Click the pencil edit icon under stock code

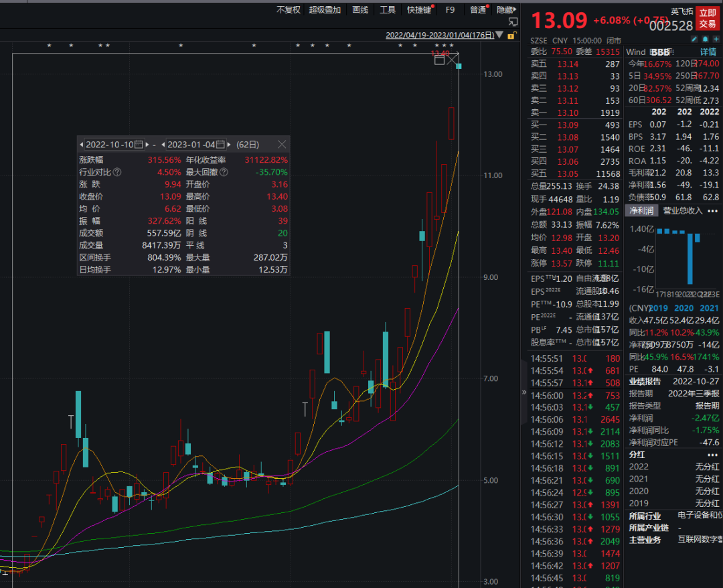point(694,40)
